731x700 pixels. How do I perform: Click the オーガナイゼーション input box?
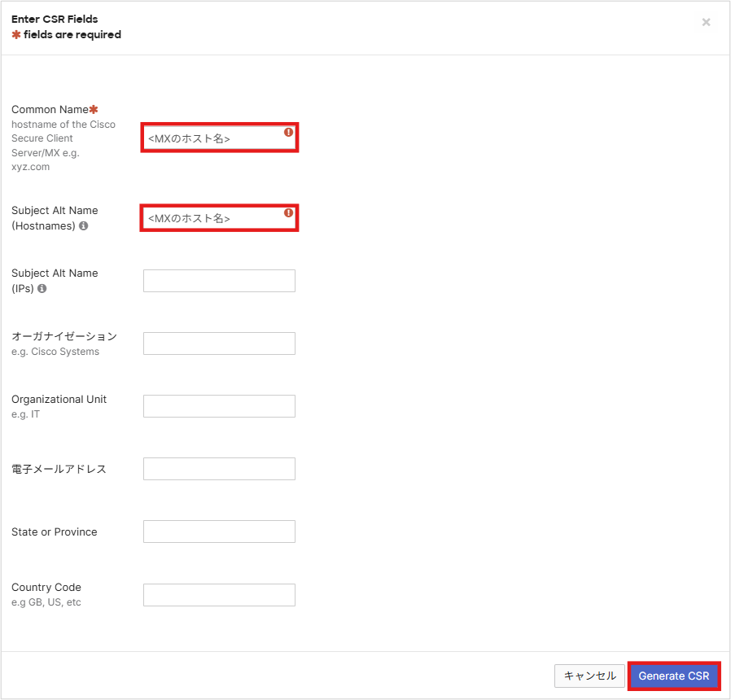pos(219,343)
